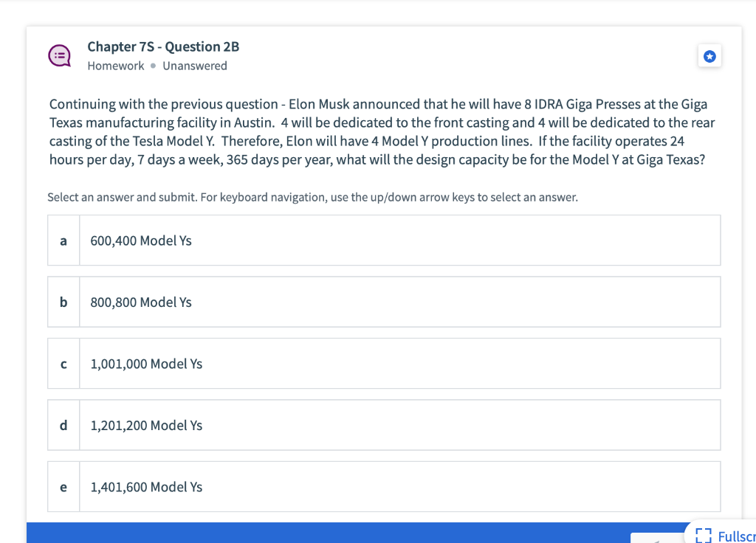Select answer e: 1,401,600 Model Ys
This screenshot has width=756, height=543.
coord(384,487)
